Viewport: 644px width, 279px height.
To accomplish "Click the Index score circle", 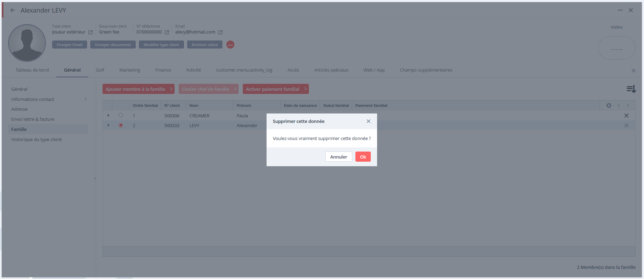I will (x=616, y=48).
